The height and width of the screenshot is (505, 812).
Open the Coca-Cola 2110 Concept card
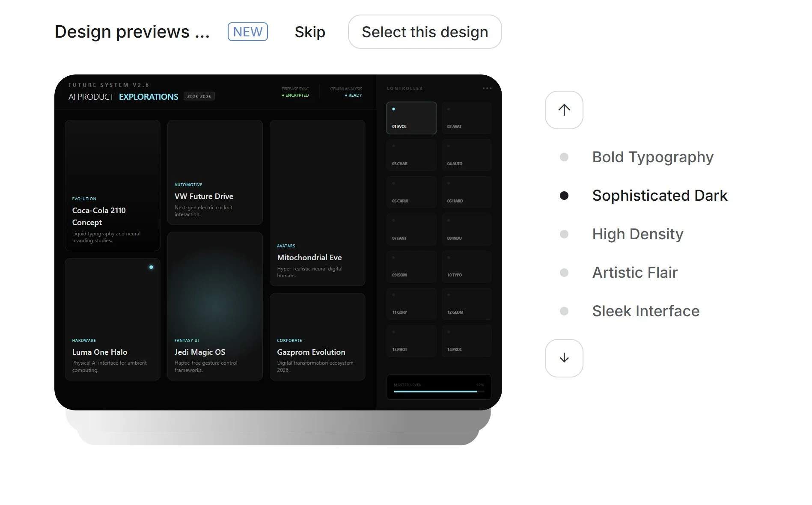pyautogui.click(x=113, y=185)
